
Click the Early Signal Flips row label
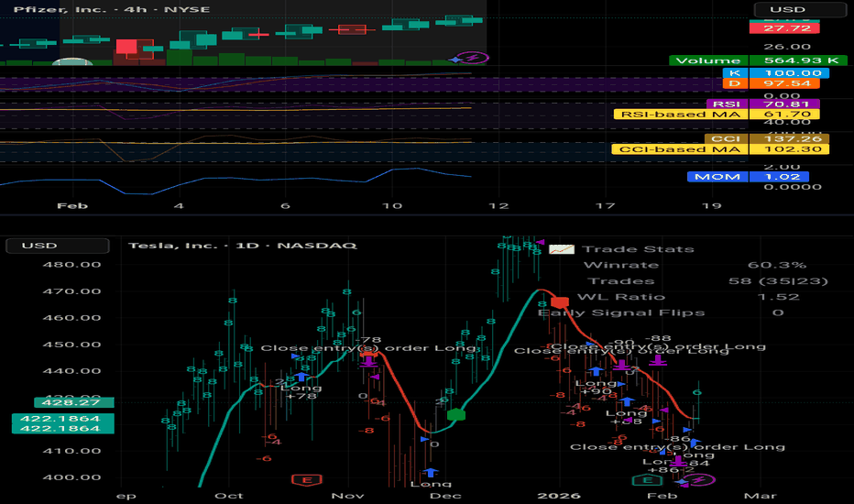pyautogui.click(x=621, y=312)
